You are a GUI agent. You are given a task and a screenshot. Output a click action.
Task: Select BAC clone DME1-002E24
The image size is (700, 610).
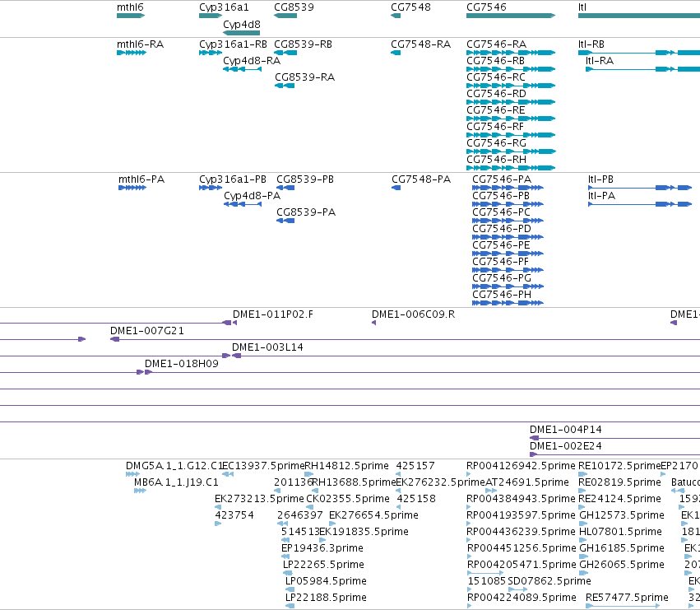[x=614, y=454]
